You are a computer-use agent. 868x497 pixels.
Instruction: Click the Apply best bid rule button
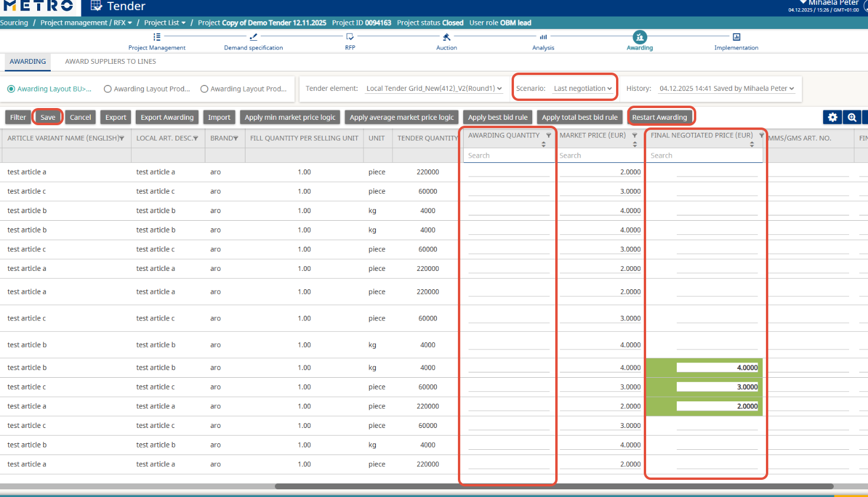[x=497, y=117]
